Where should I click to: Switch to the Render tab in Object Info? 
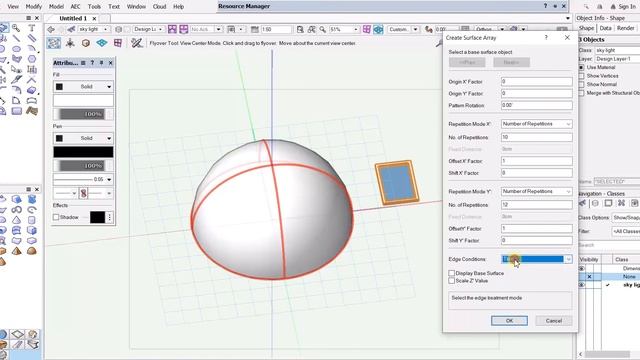click(625, 28)
